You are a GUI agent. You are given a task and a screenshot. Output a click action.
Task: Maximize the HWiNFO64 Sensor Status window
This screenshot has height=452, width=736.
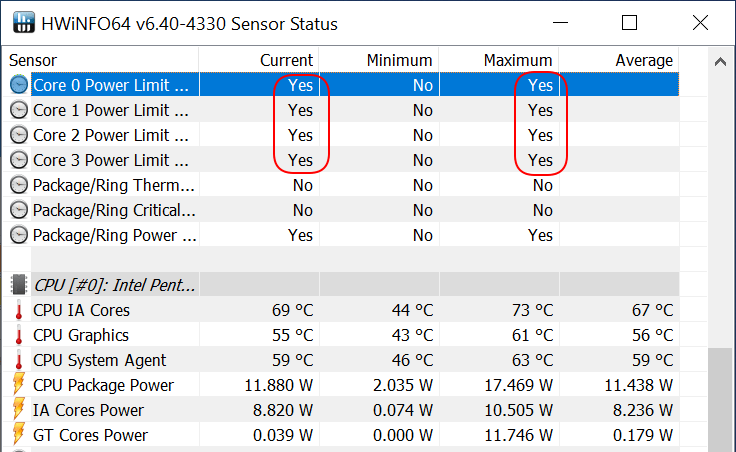[x=629, y=23]
